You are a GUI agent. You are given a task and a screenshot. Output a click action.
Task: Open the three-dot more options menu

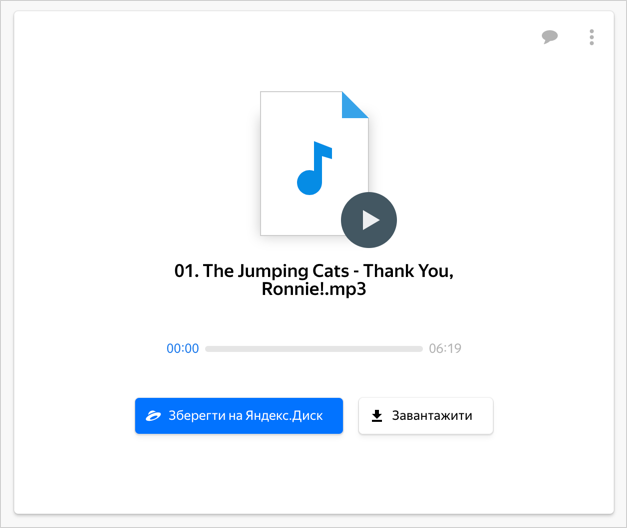[591, 37]
